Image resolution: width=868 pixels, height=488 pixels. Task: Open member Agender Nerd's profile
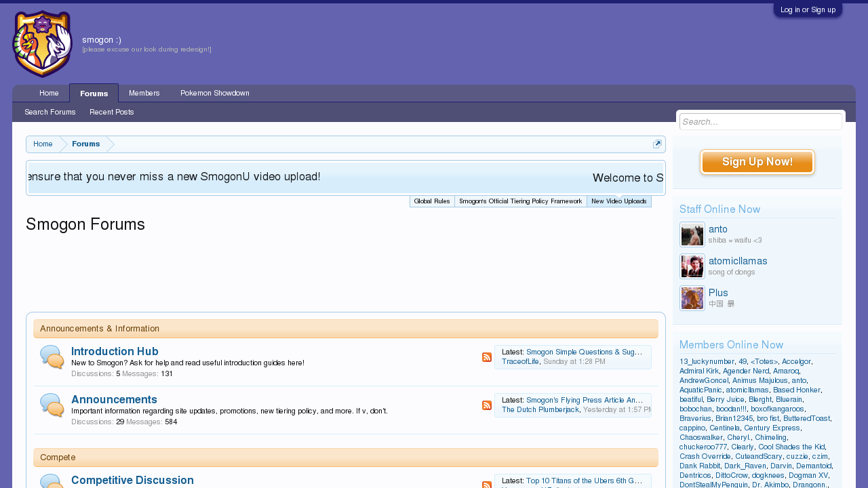(x=747, y=371)
